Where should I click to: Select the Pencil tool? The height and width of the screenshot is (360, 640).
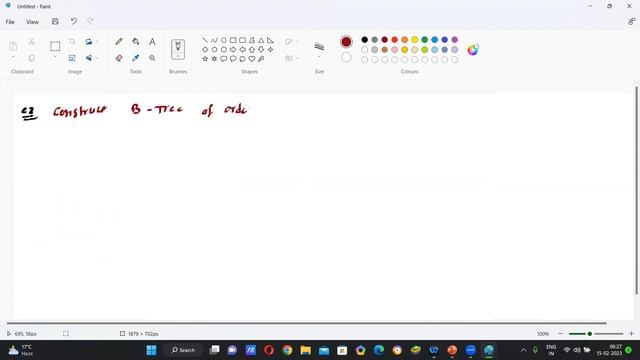[x=119, y=42]
